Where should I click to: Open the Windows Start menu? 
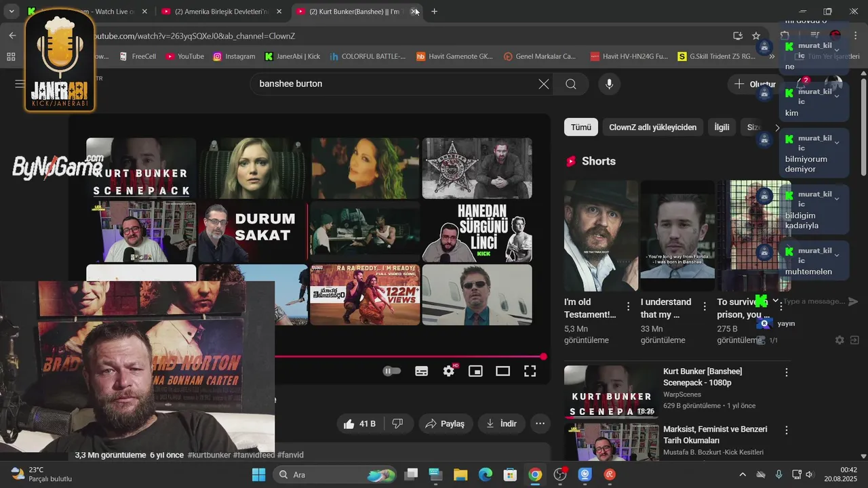pyautogui.click(x=259, y=474)
